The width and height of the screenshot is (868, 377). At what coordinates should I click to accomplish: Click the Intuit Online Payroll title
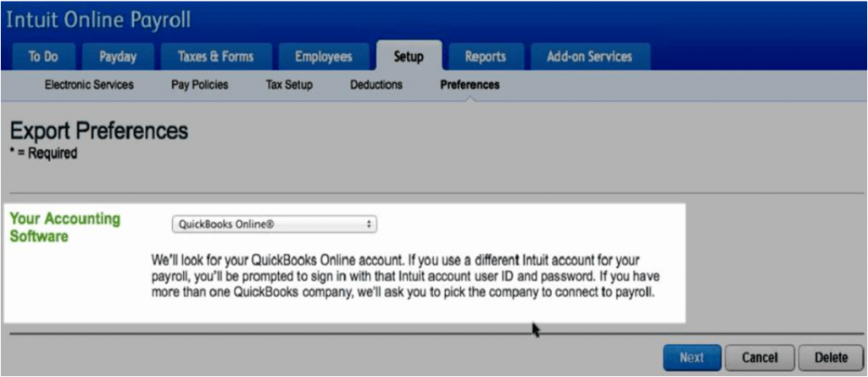click(98, 20)
